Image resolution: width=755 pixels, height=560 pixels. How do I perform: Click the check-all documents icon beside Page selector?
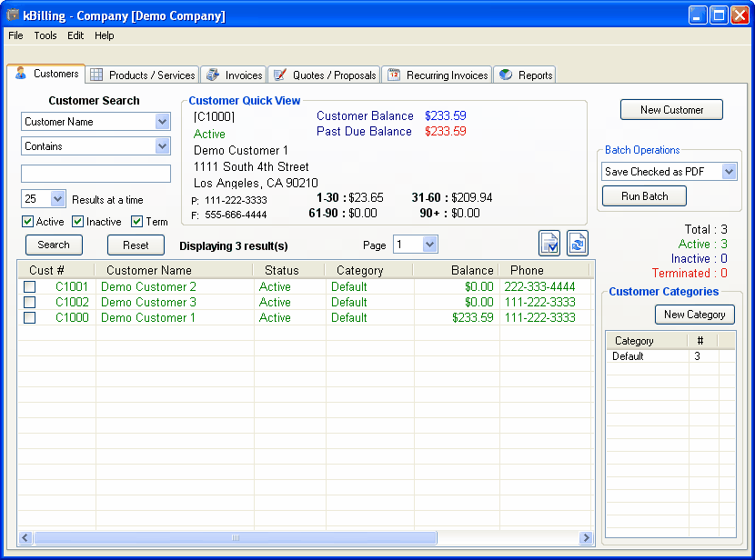click(549, 243)
